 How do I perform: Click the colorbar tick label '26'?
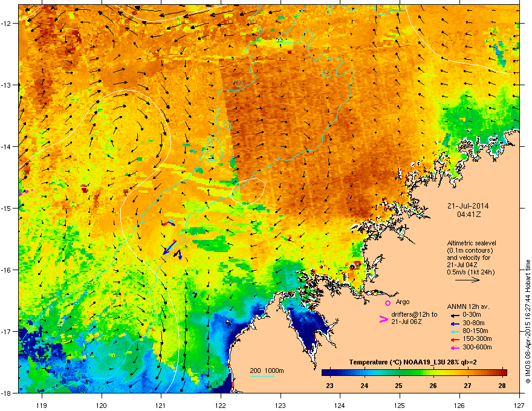pyautogui.click(x=433, y=386)
